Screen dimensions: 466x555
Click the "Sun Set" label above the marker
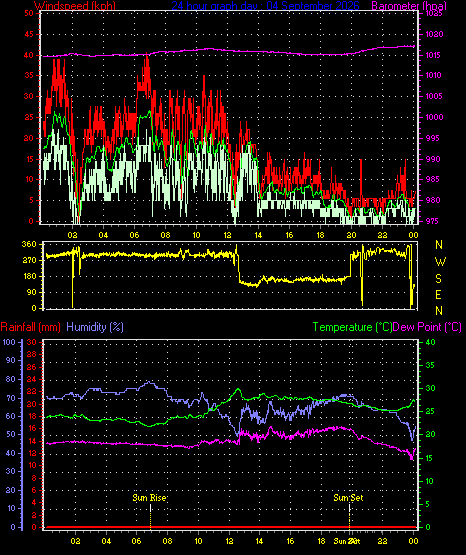click(348, 498)
